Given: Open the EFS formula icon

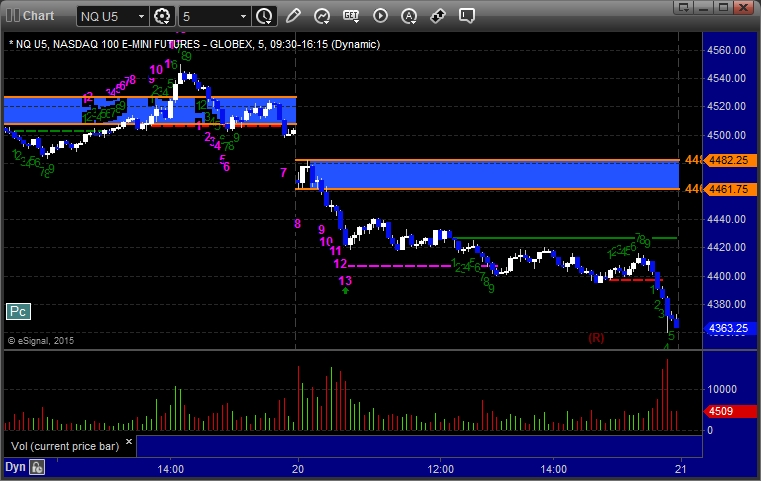Looking at the screenshot, I should (x=351, y=16).
